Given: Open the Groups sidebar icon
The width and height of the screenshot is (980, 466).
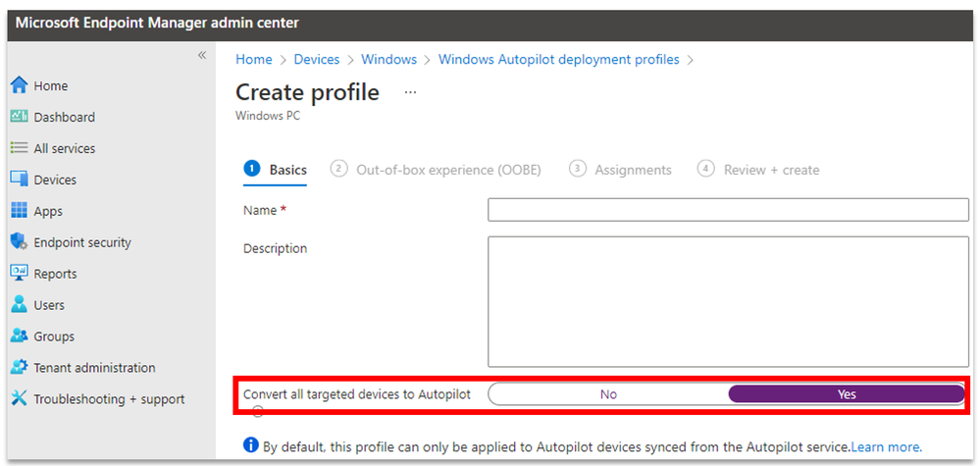Looking at the screenshot, I should pos(20,337).
